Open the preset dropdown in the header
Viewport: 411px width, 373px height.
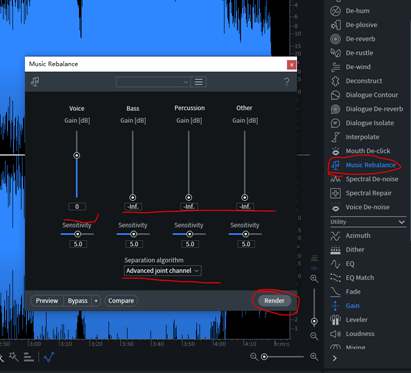152,82
